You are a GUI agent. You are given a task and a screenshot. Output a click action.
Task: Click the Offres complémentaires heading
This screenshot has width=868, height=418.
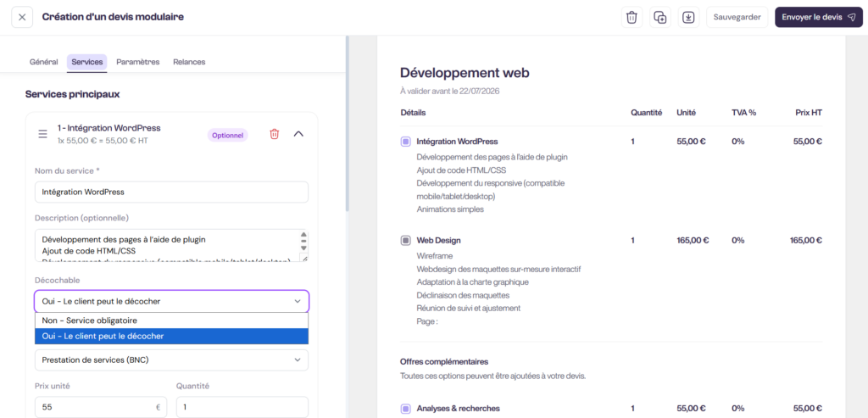(444, 361)
